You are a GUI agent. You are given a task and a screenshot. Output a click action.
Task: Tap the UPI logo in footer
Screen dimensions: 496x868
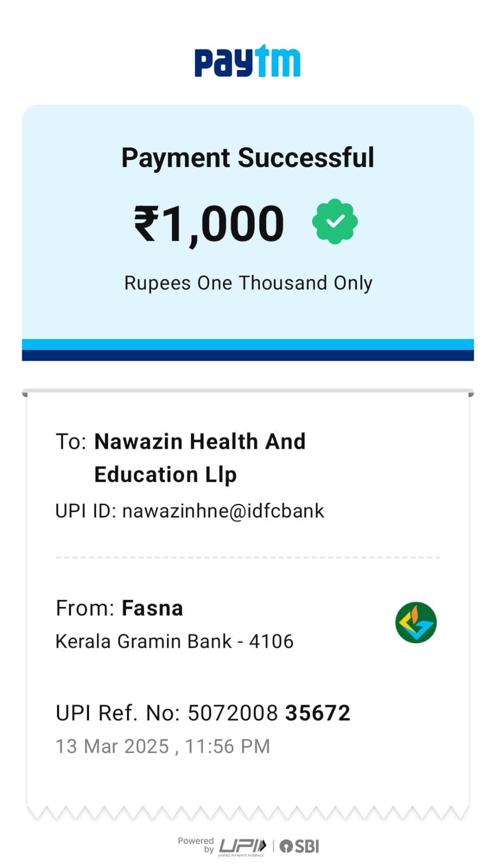(243, 846)
